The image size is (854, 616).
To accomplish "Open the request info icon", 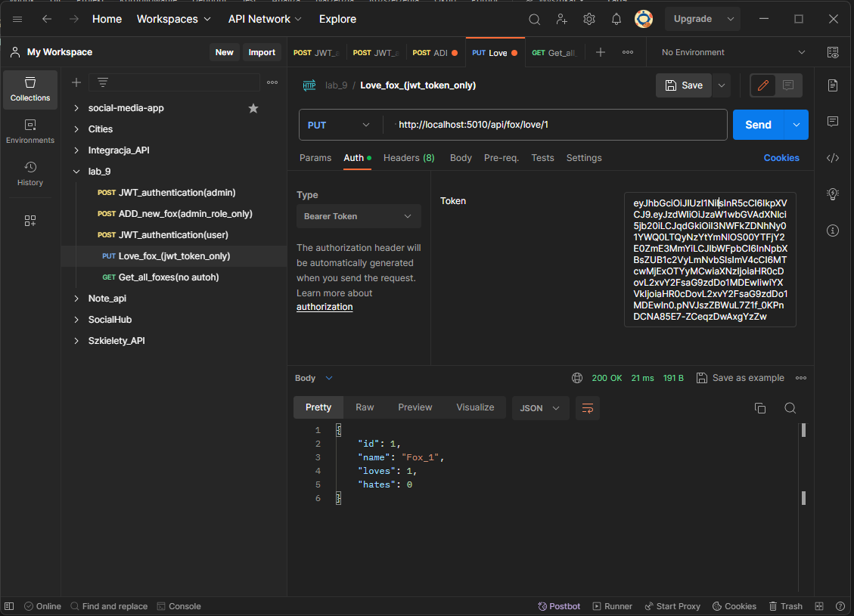I will coord(833,231).
